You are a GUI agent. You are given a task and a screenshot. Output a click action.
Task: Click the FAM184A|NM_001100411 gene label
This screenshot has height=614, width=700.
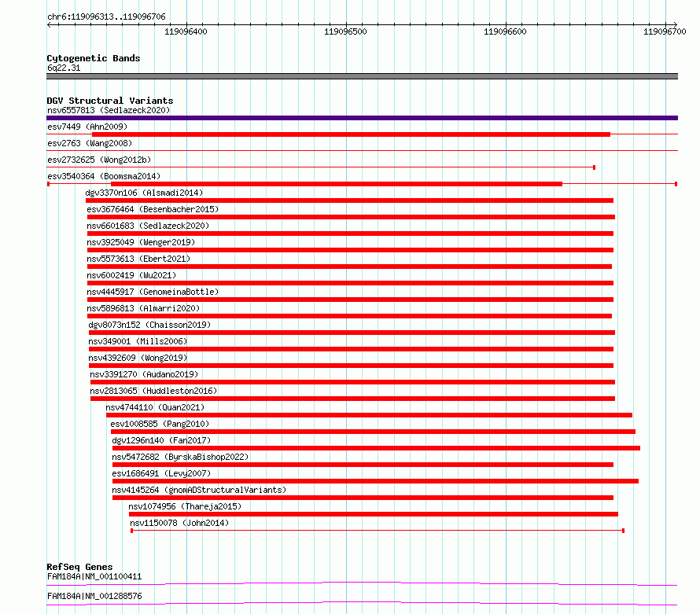coord(94,576)
